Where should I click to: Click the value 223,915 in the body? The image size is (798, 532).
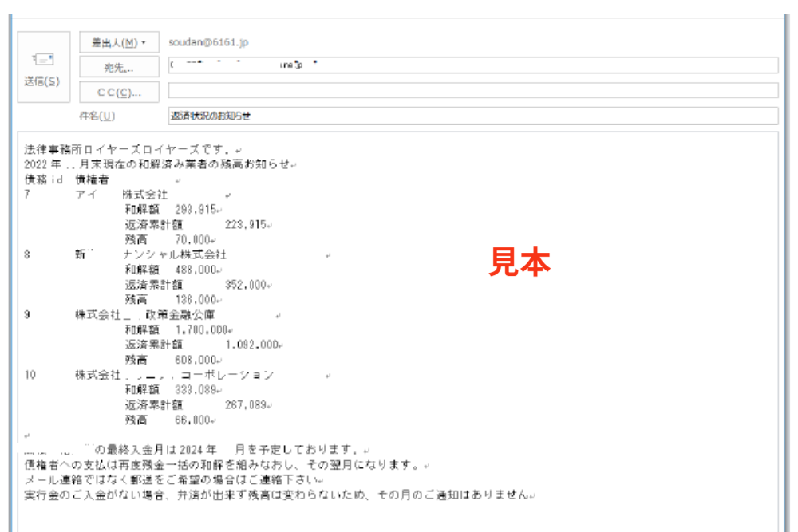point(246,225)
